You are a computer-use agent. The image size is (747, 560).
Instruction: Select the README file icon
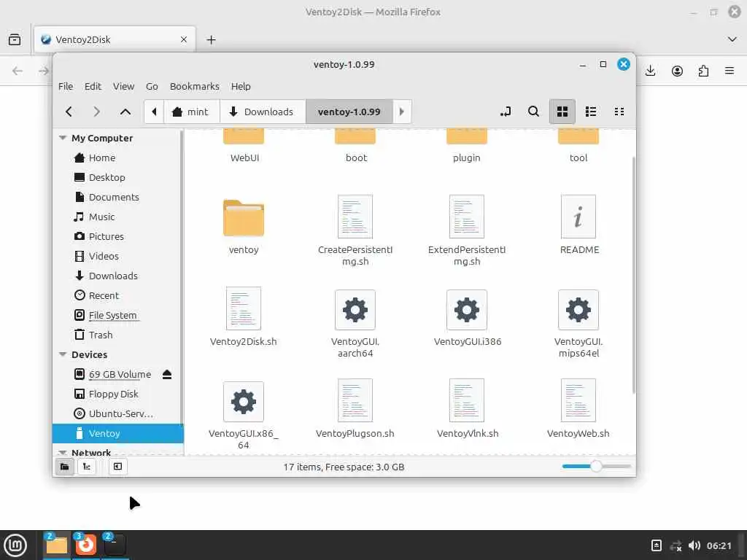(x=578, y=217)
